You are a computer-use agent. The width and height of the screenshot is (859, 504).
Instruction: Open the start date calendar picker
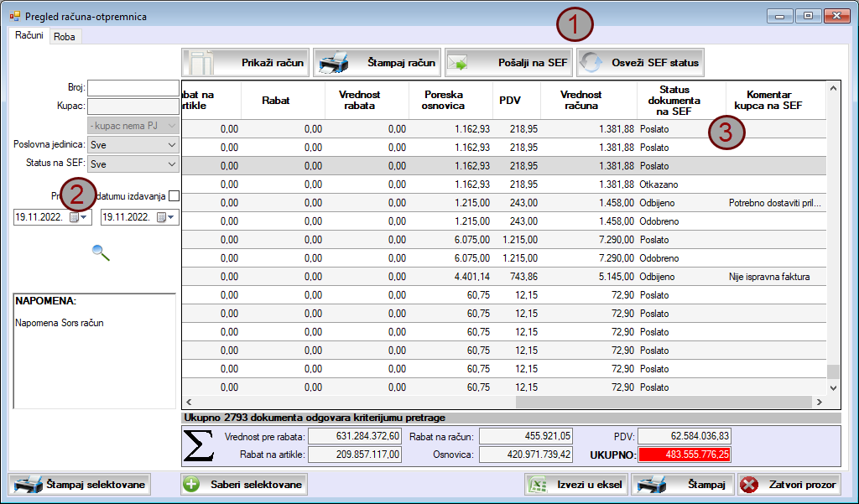coord(78,217)
